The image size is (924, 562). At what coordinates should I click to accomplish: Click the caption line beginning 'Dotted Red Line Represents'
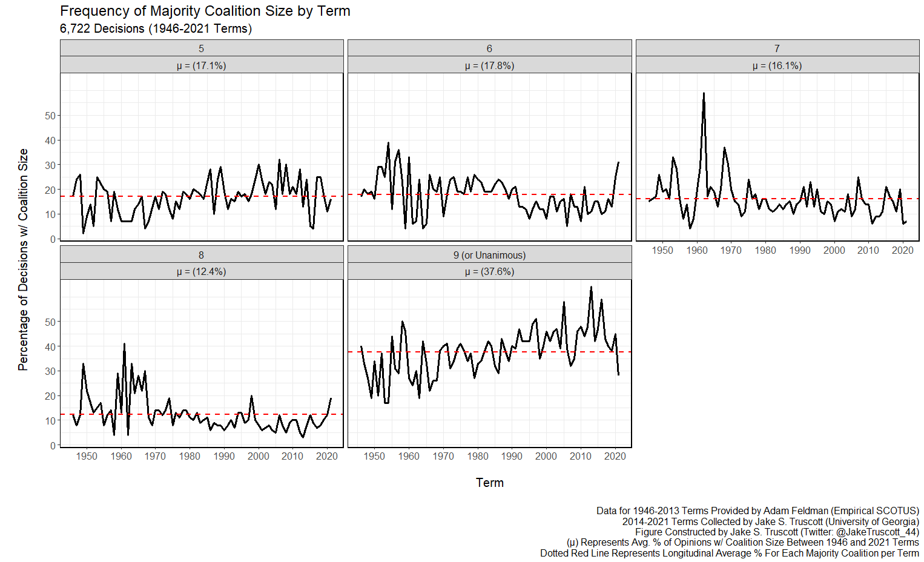(729, 553)
